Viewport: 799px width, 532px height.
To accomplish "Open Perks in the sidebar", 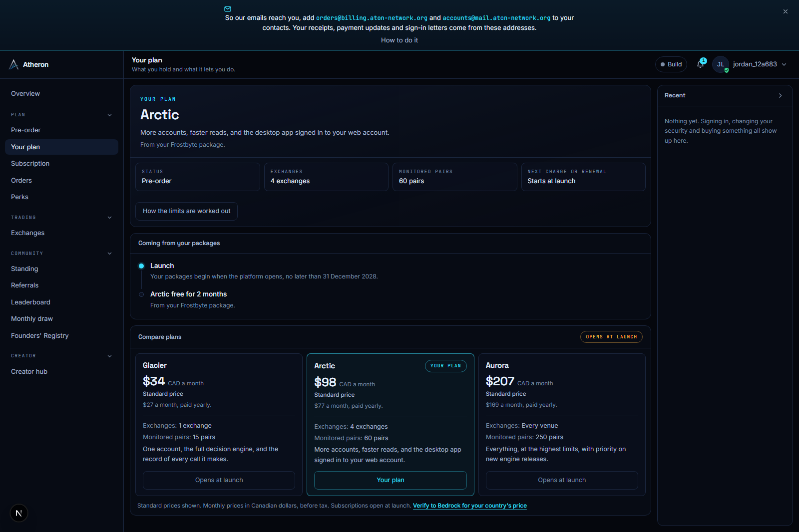I will click(x=61, y=197).
